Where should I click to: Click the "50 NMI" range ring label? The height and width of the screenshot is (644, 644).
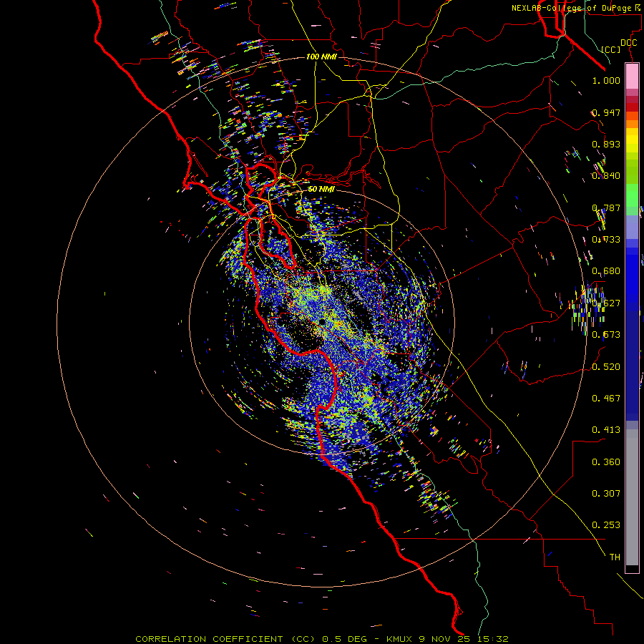(321, 189)
